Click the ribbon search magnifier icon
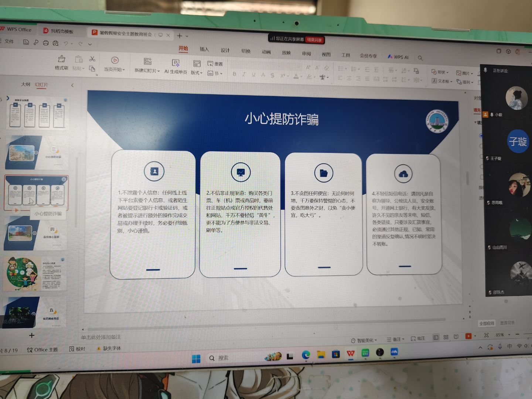Viewport: 532px width, 399px height. 420,58
